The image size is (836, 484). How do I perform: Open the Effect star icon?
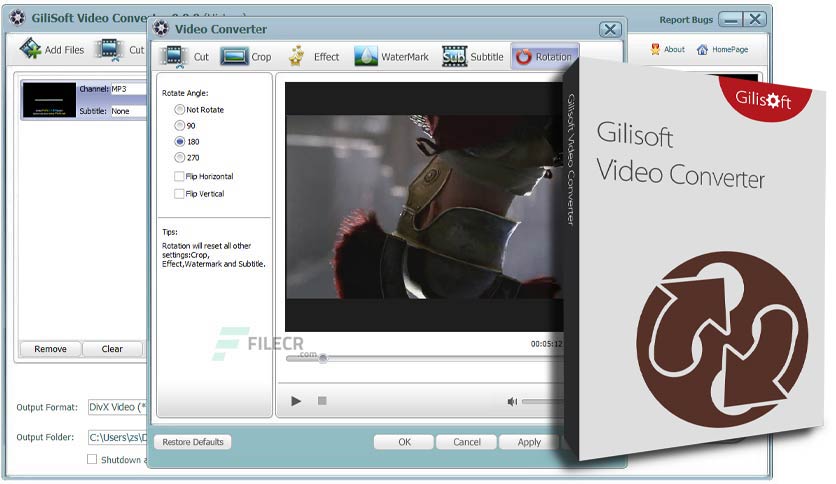(296, 56)
